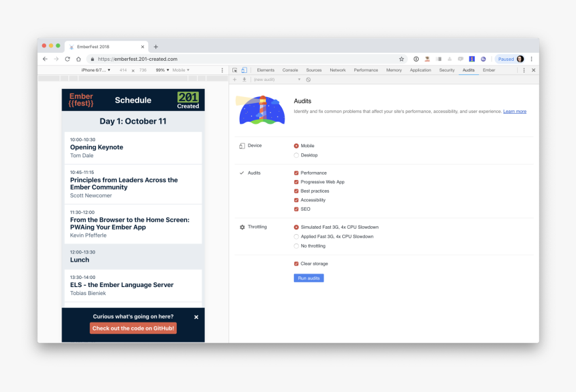Open the Mobile device type dropdown

[181, 70]
